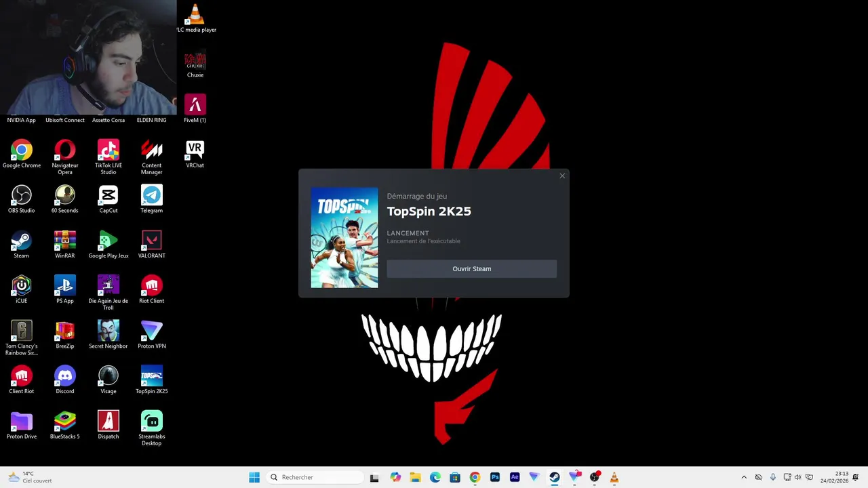Click the Assetto Corsa desktop label

pos(108,120)
